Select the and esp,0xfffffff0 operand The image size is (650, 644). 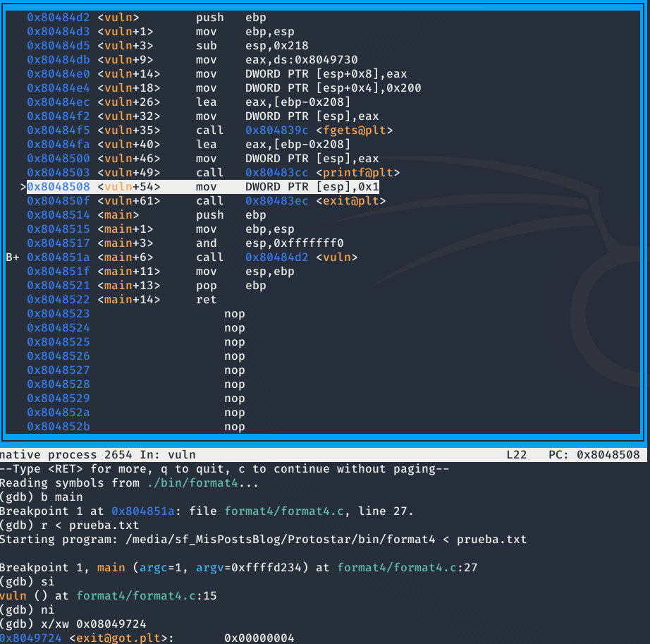294,243
